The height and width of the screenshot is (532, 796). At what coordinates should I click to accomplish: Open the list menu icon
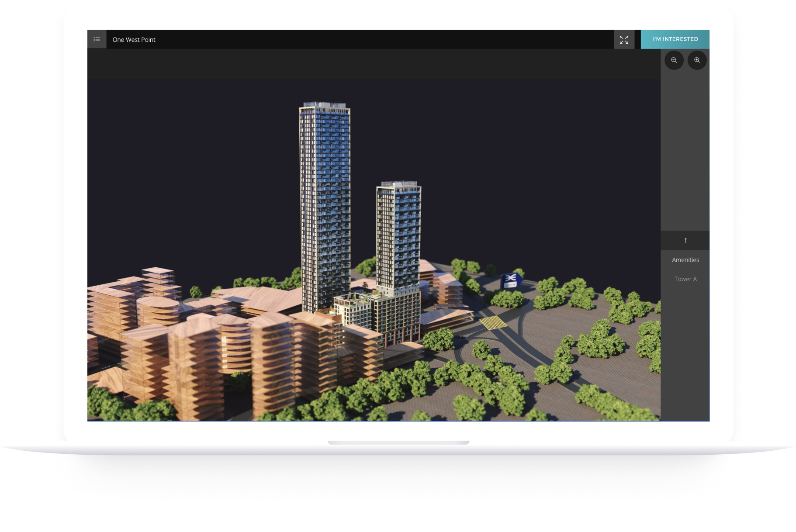pos(97,39)
